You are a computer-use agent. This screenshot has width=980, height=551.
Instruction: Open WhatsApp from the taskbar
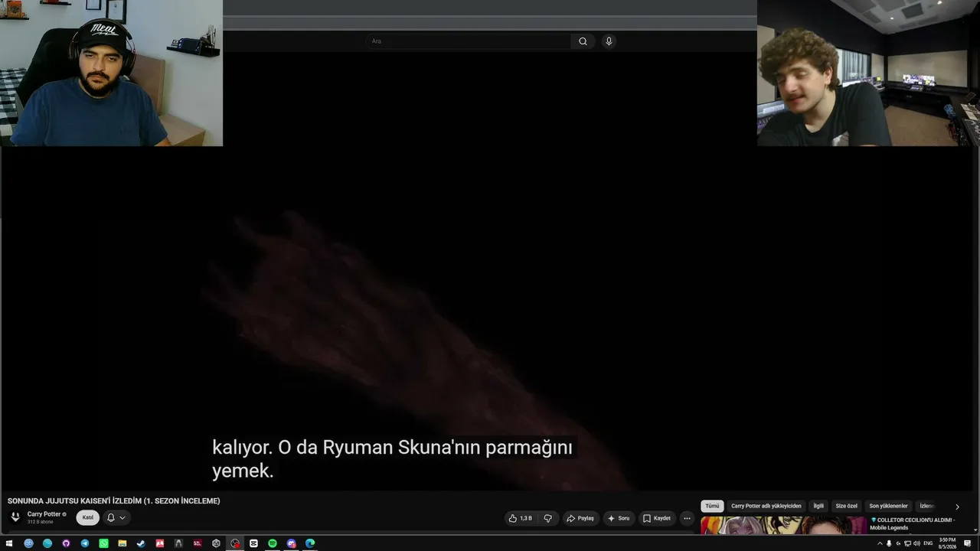tap(103, 543)
